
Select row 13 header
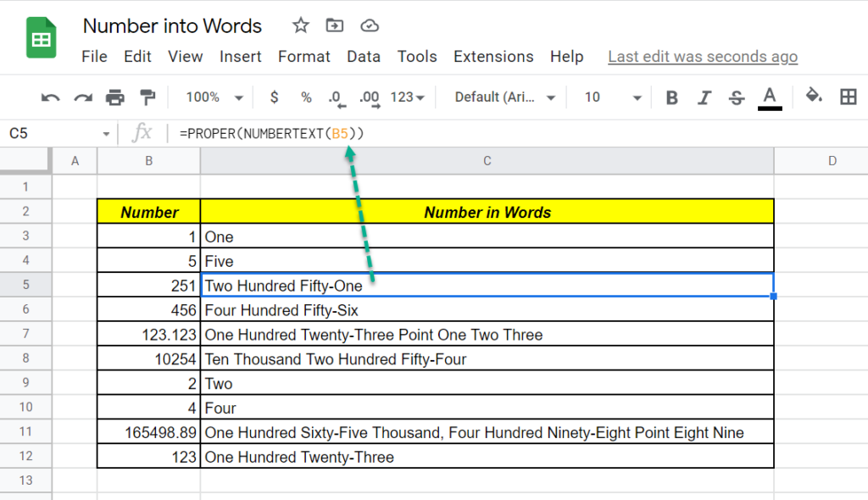click(25, 480)
